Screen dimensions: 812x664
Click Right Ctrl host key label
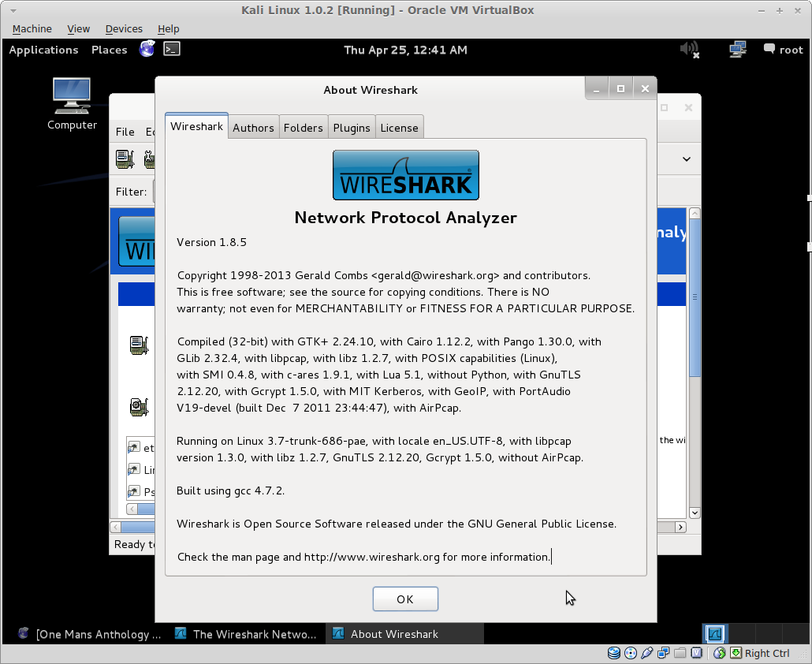767,654
